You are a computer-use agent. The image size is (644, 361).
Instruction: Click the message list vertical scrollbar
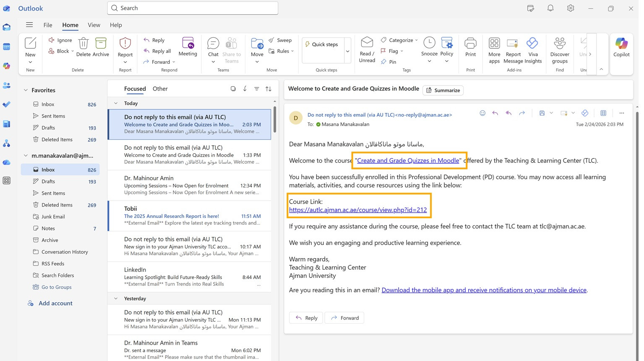coord(275,120)
